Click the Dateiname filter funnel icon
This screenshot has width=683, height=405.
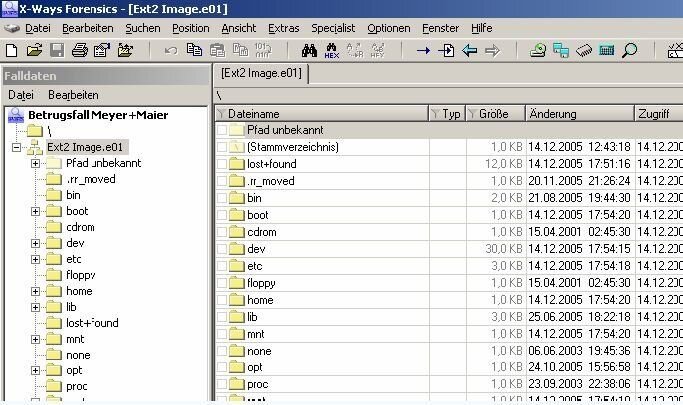pos(221,114)
